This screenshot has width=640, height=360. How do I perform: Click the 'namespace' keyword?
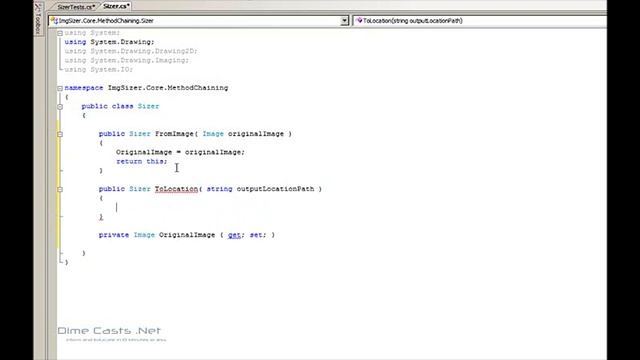point(84,88)
